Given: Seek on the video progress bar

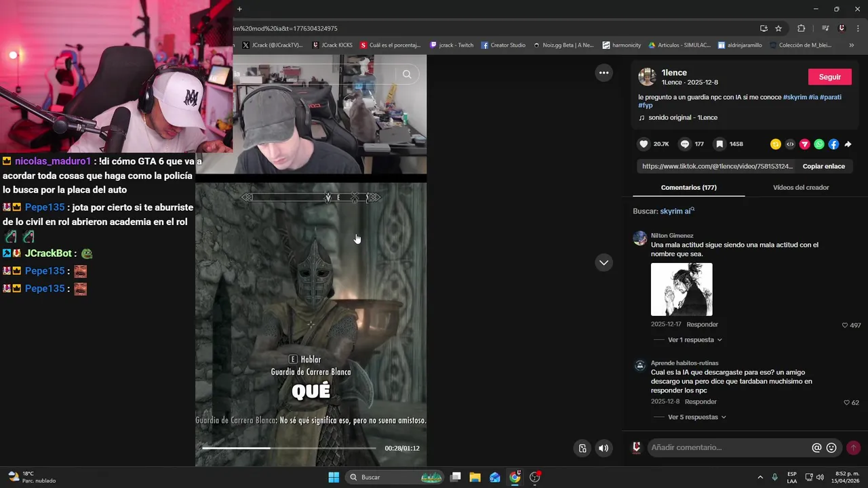Looking at the screenshot, I should coord(289,448).
